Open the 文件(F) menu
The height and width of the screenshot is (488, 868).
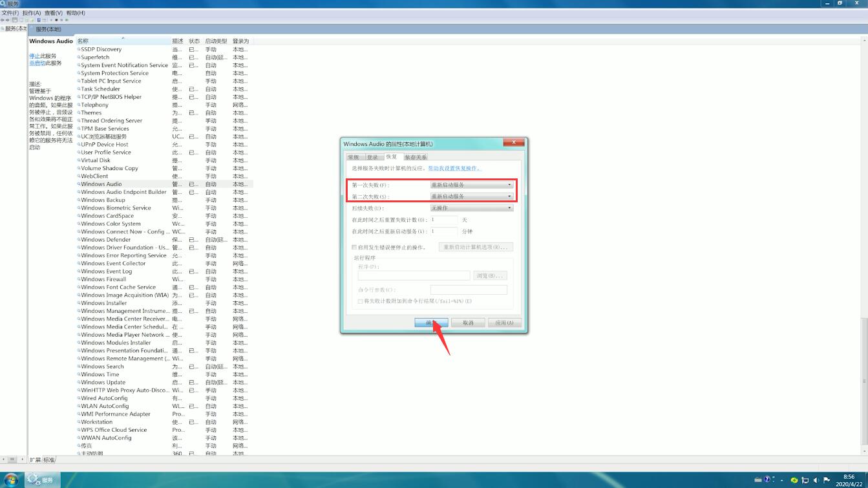click(10, 13)
